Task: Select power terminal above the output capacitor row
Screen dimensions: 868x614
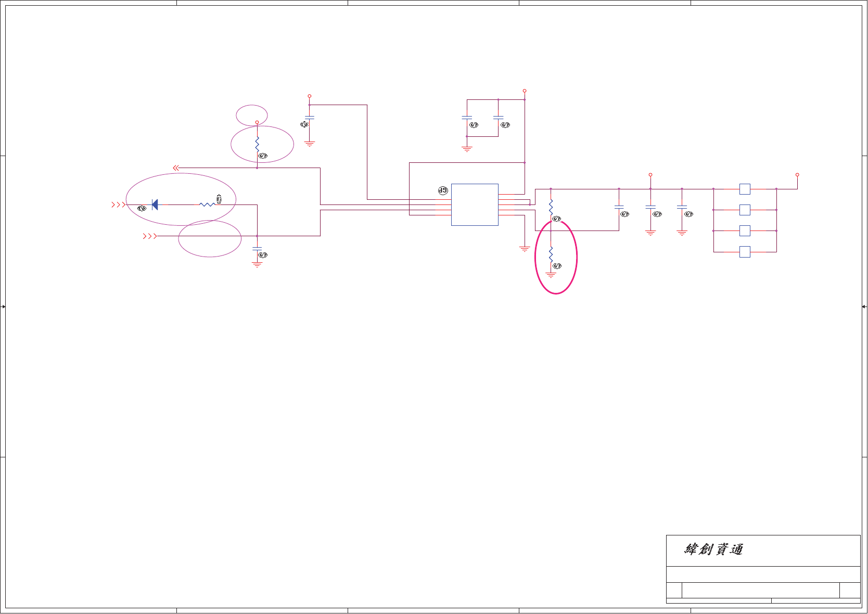Action: [x=650, y=175]
